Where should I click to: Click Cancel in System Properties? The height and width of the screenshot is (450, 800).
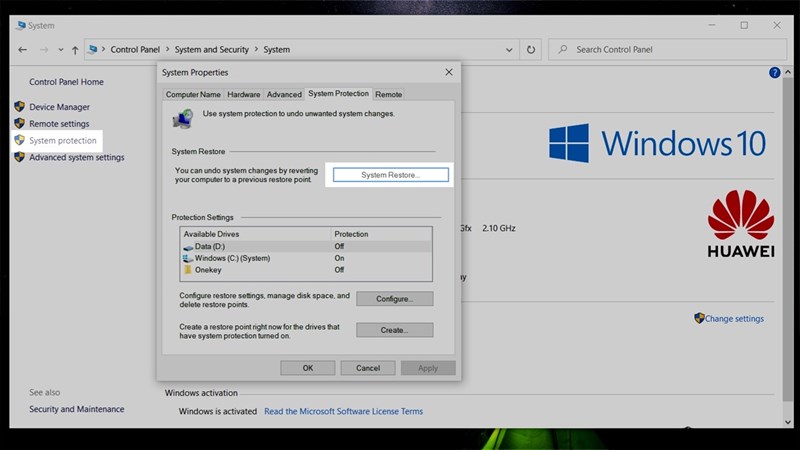(x=368, y=368)
